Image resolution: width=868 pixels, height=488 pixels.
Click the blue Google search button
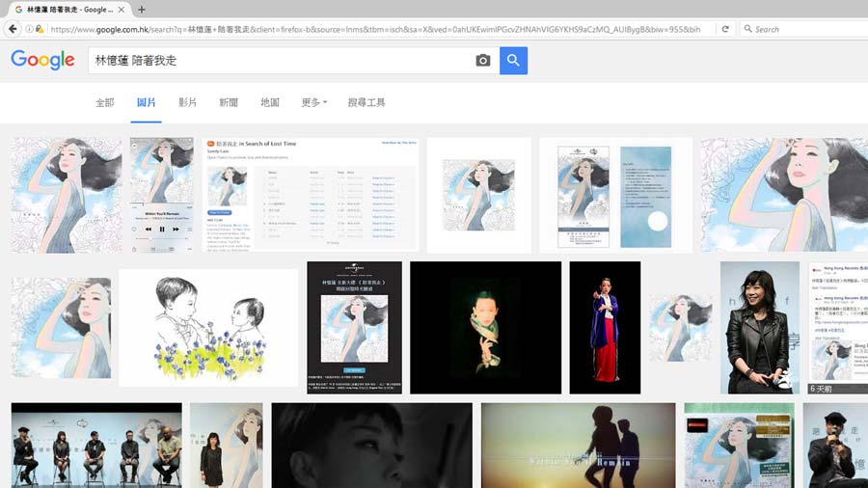pos(513,61)
